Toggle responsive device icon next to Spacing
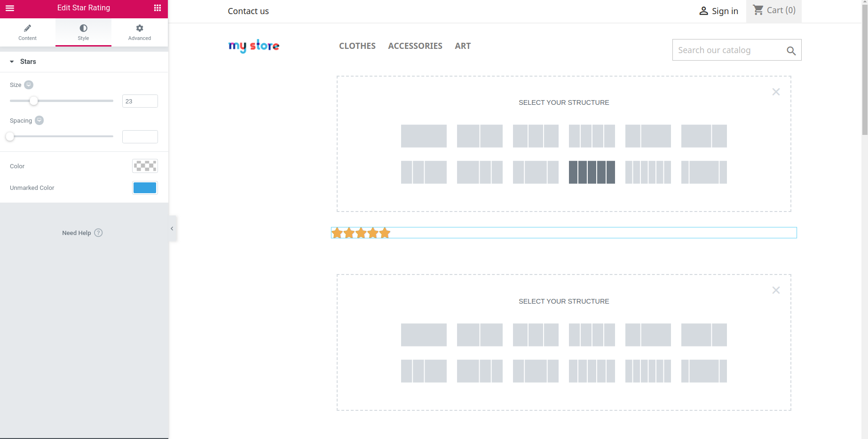 39,120
